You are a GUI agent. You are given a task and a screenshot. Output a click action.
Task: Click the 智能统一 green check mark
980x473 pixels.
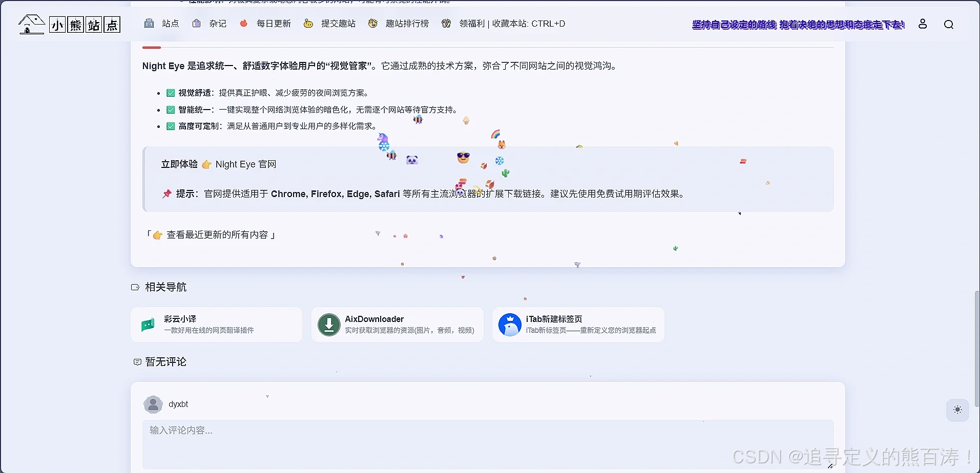click(x=171, y=110)
